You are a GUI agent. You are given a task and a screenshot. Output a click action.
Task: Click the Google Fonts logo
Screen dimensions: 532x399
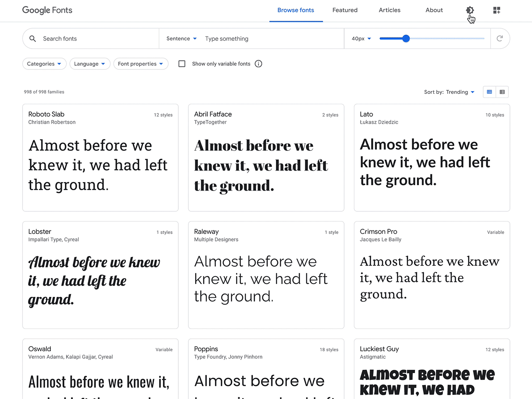pyautogui.click(x=47, y=10)
